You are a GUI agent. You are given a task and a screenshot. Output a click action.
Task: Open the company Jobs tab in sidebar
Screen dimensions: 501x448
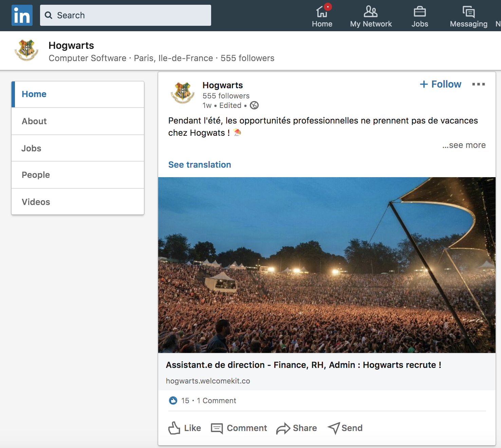pyautogui.click(x=31, y=148)
